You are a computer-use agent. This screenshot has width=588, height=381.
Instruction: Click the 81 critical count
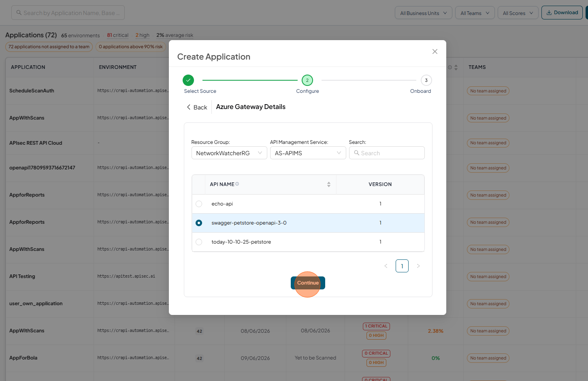(118, 35)
